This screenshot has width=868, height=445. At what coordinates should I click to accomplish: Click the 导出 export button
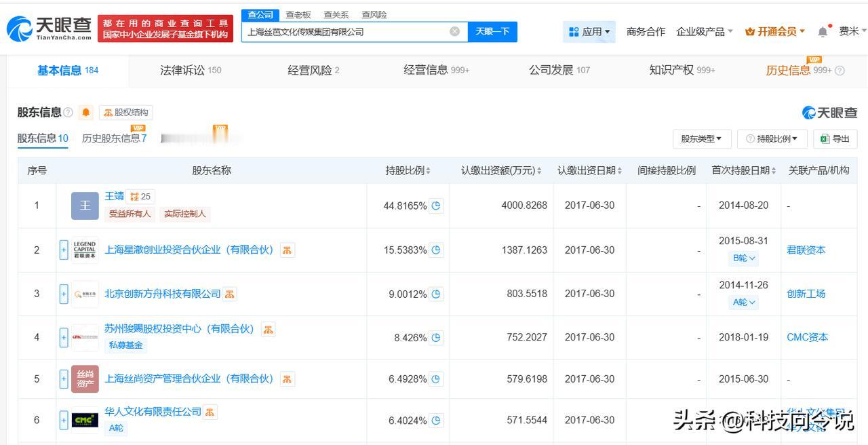(835, 138)
